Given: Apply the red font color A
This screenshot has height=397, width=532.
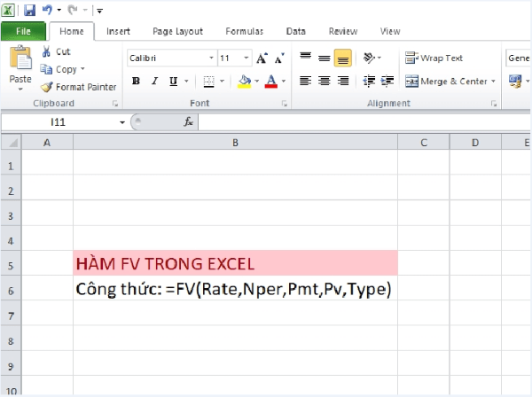Looking at the screenshot, I should (270, 82).
